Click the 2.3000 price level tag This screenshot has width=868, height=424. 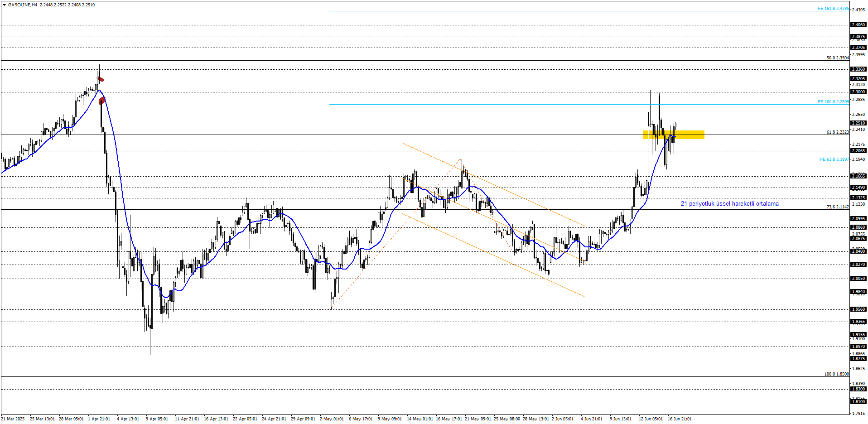pyautogui.click(x=858, y=92)
